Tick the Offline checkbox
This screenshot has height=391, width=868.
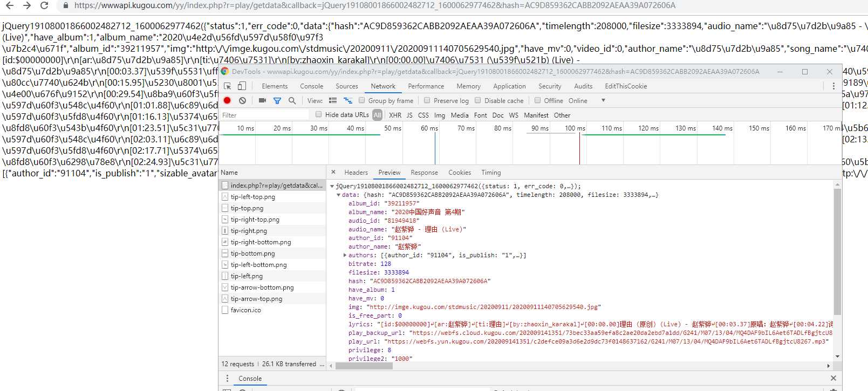537,100
